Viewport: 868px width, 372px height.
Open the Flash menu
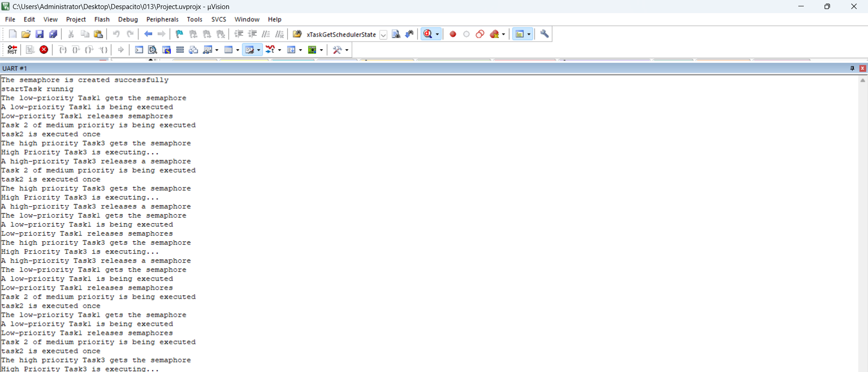102,19
